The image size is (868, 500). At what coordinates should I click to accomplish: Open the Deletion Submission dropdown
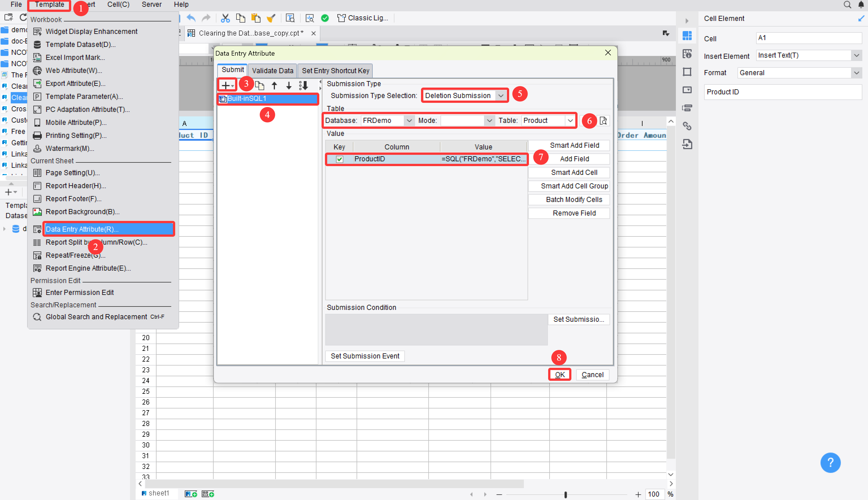(502, 95)
